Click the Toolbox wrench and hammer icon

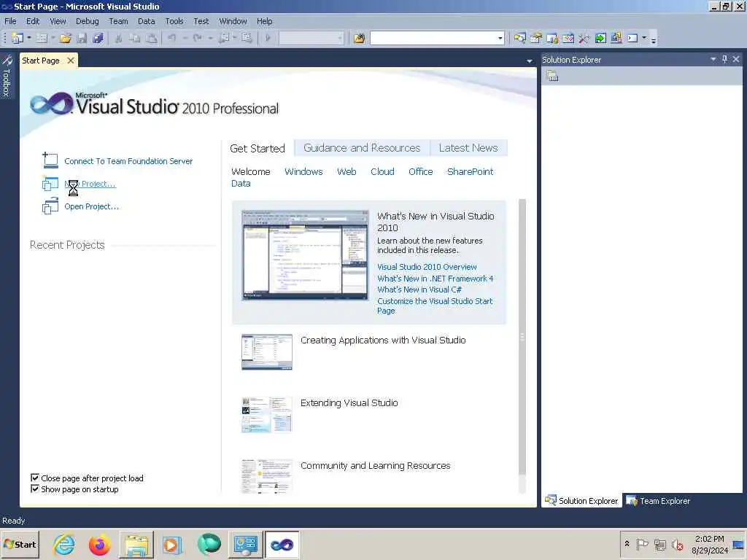(584, 38)
